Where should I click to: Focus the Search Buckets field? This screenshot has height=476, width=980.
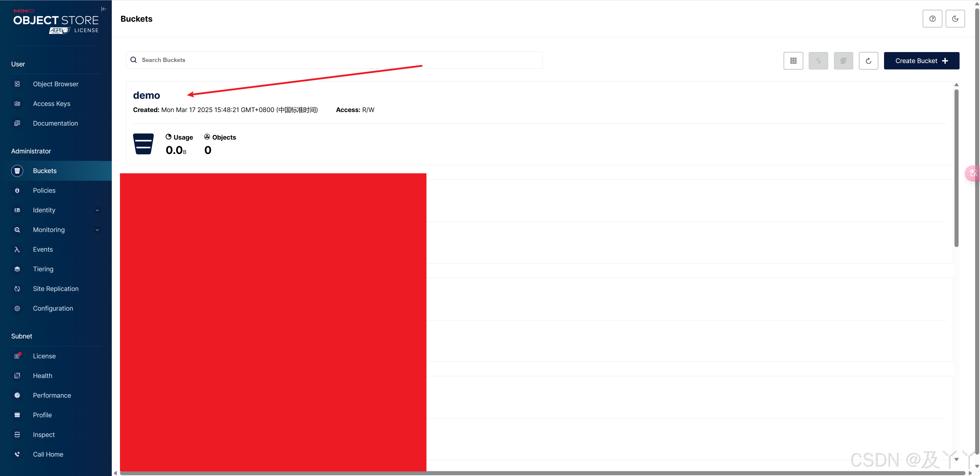(x=334, y=60)
